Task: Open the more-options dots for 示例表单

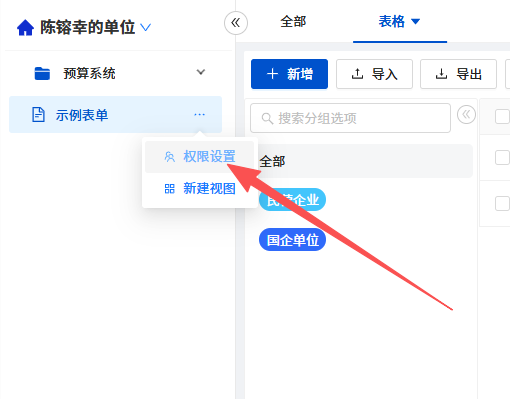Action: pos(199,115)
